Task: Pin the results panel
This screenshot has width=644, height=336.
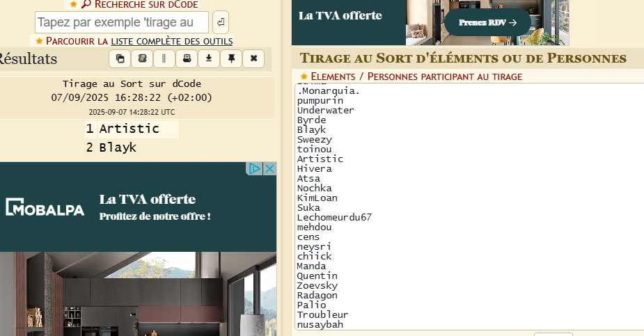Action: [x=231, y=58]
